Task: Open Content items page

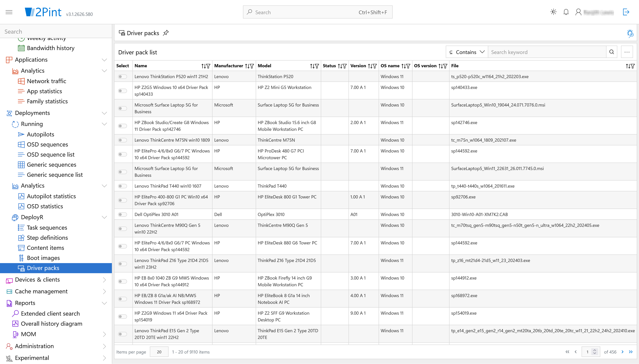Action: (x=45, y=248)
